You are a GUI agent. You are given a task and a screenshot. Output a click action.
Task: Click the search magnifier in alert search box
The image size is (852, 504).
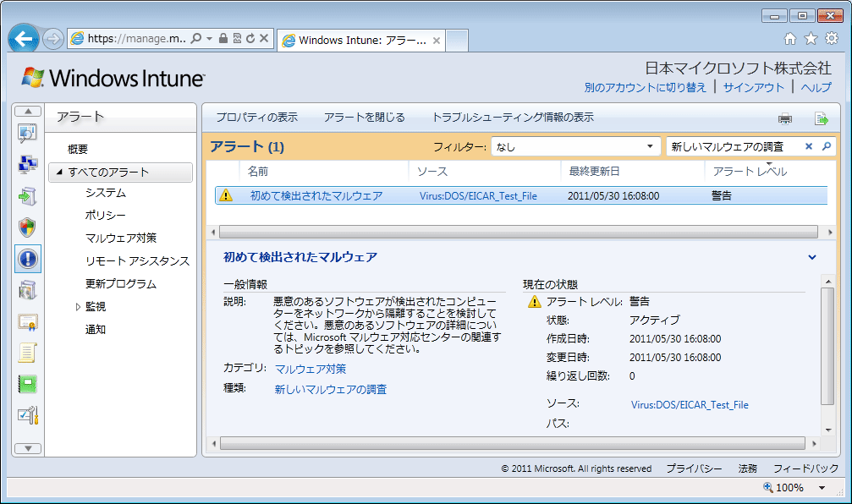(x=827, y=146)
